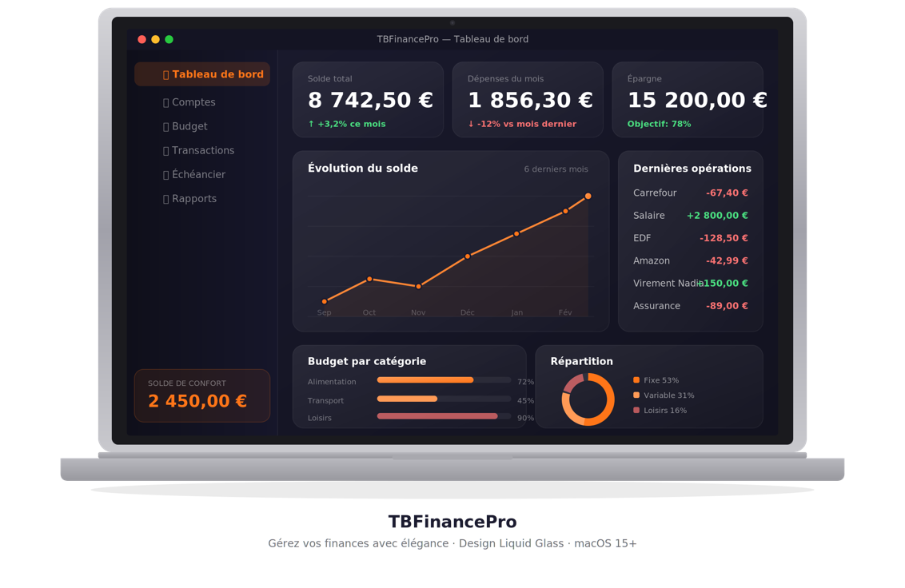
Task: Open the Épargne objective card
Action: point(688,100)
